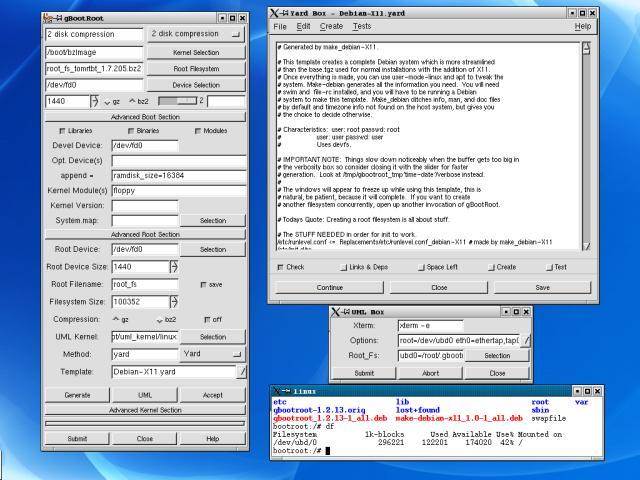
Task: Click the UML button in gBootRoot
Action: [145, 395]
